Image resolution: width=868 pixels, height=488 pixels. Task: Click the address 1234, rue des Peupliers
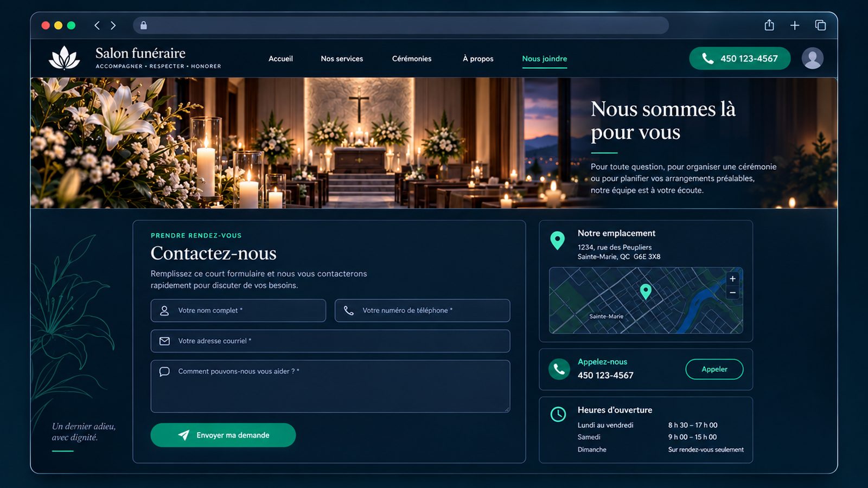[x=615, y=247]
